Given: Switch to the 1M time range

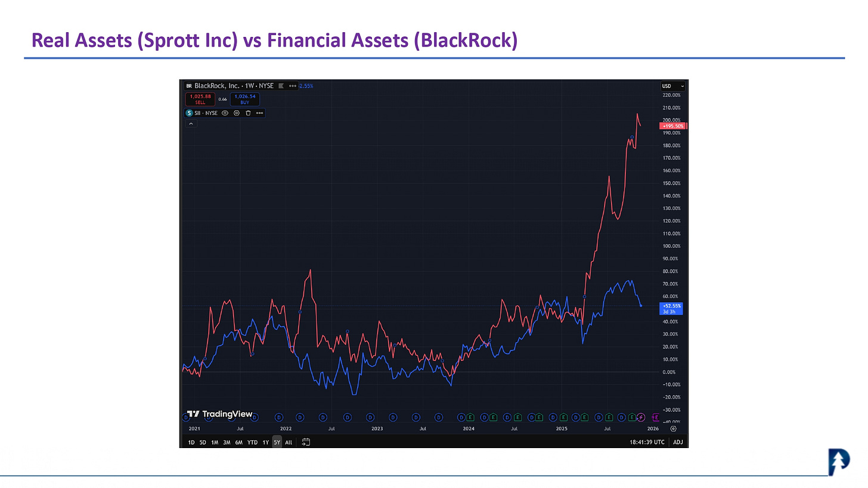Looking at the screenshot, I should (x=215, y=442).
